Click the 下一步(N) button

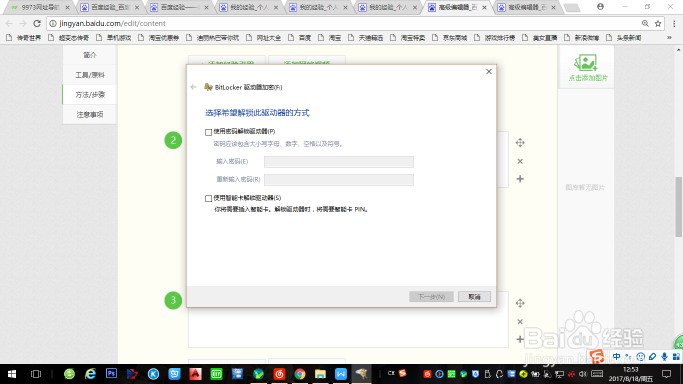431,297
